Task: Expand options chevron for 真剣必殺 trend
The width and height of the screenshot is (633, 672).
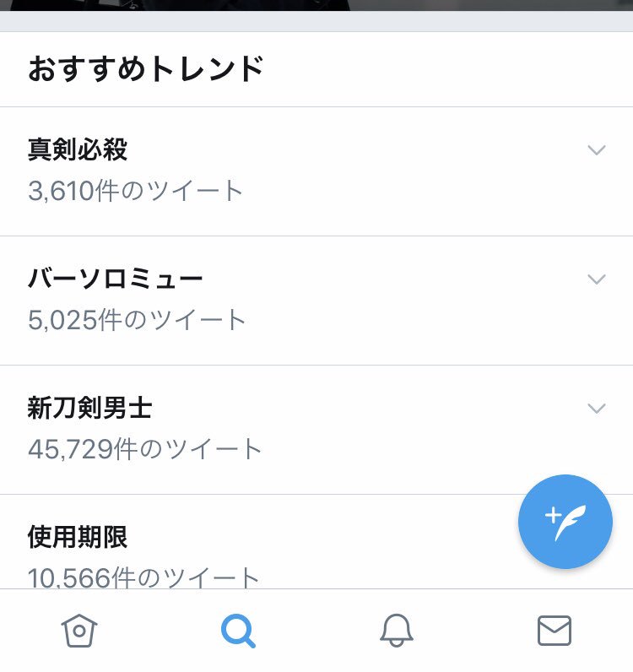Action: (x=596, y=150)
